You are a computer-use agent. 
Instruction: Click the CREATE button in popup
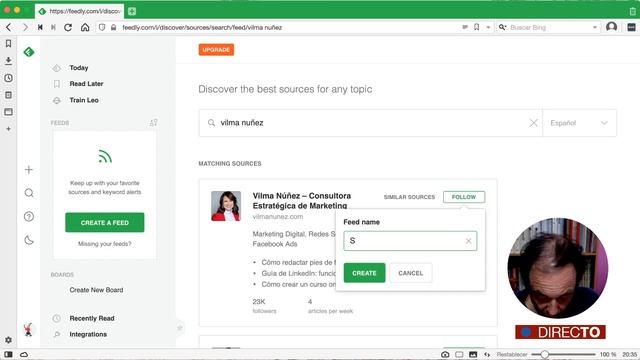(x=364, y=273)
